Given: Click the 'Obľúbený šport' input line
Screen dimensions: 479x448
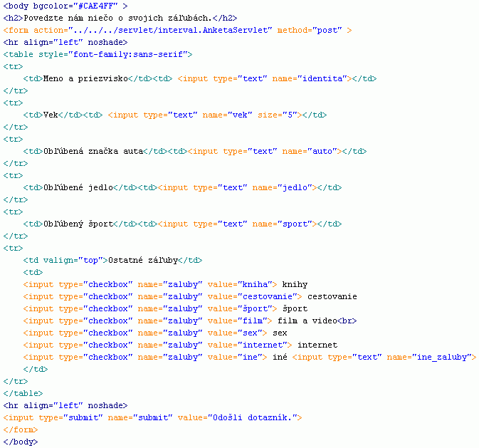Looking at the screenshot, I should click(x=182, y=224).
